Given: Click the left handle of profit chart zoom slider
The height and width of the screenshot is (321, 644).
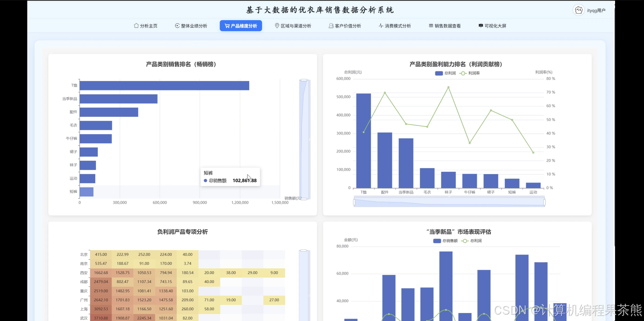Looking at the screenshot, I should tap(354, 202).
